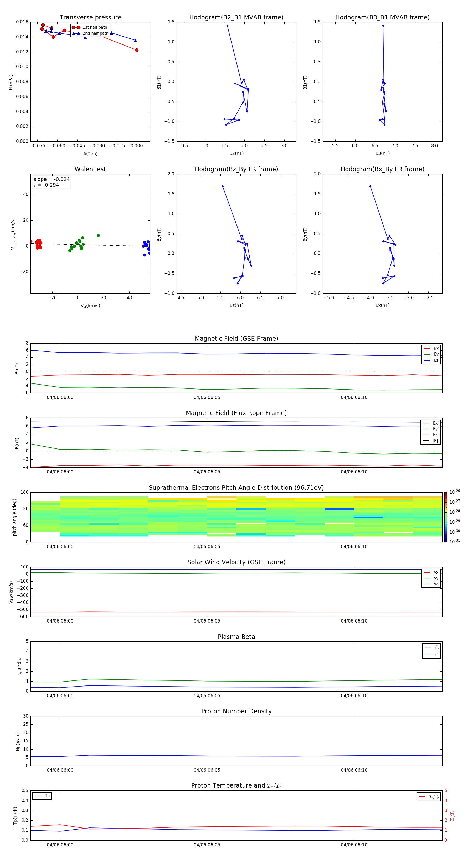The image size is (473, 868).
Task: Click the "V_A(km/s)" x-axis label
Action: coord(90,306)
